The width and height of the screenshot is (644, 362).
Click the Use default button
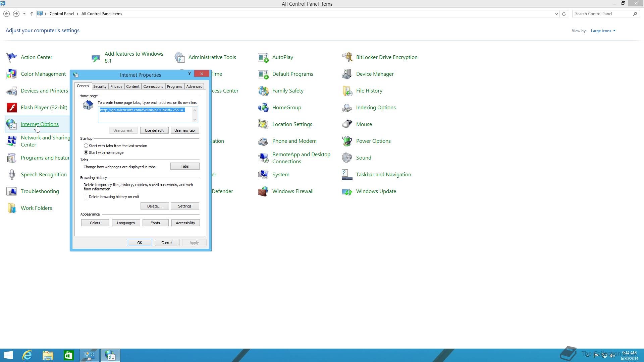point(154,130)
